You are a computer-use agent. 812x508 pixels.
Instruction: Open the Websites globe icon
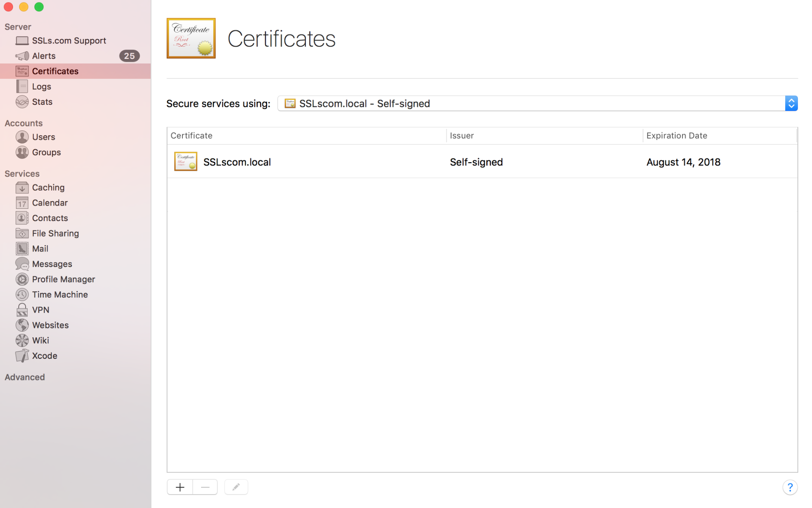[x=22, y=325]
